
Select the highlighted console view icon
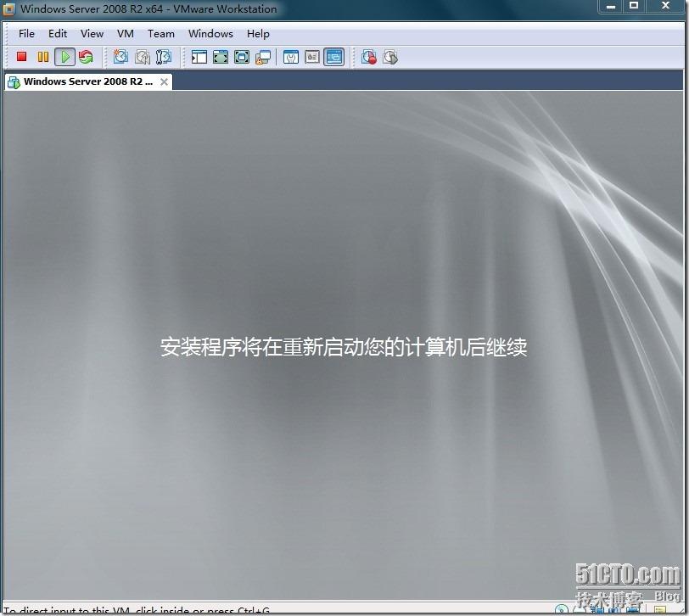(x=334, y=57)
